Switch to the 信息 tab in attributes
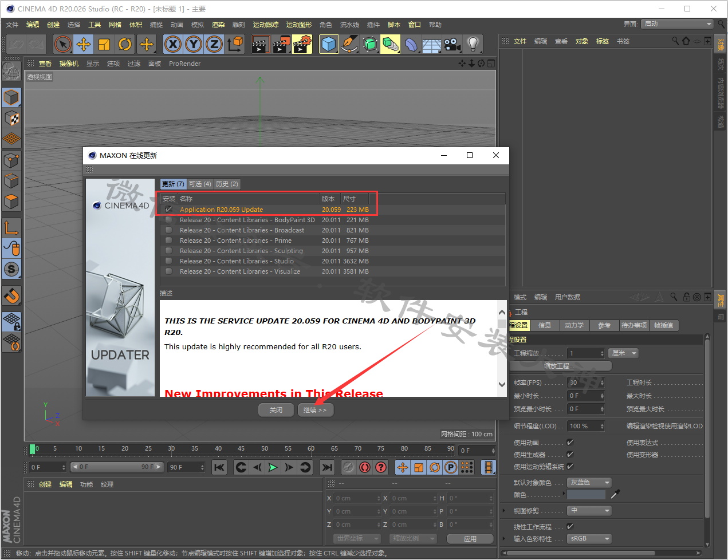The height and width of the screenshot is (560, 728). [545, 325]
